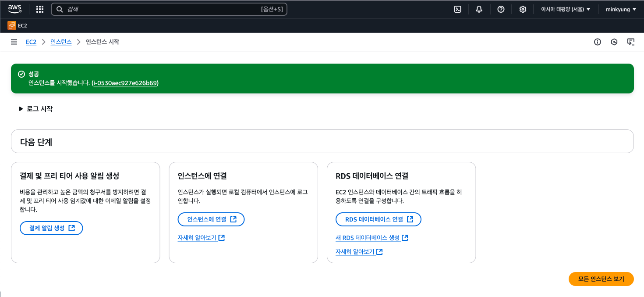The width and height of the screenshot is (644, 297).
Task: Open console settings gear icon
Action: point(523,9)
